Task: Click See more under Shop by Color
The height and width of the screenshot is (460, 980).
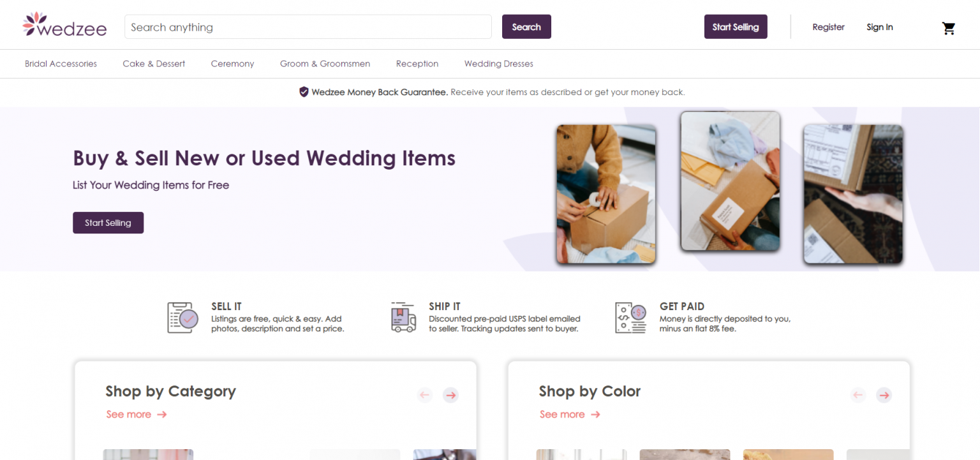Action: [x=570, y=414]
